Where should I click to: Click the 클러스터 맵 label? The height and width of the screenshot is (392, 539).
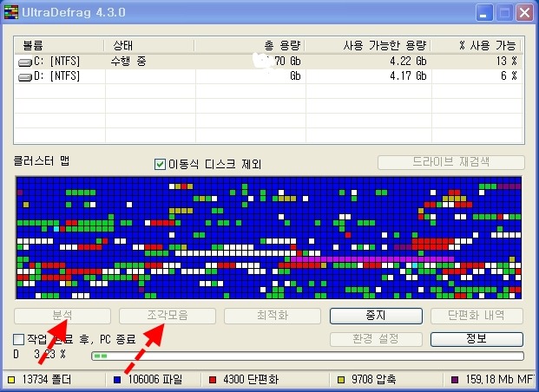(x=42, y=161)
